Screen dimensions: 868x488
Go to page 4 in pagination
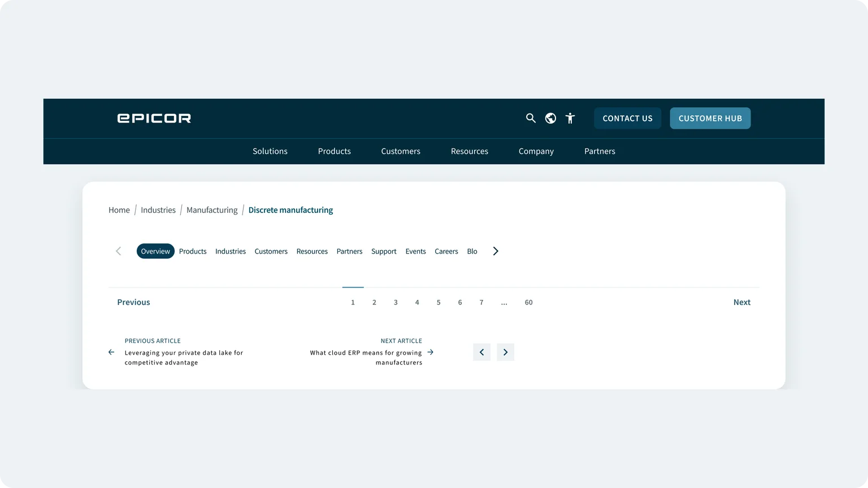417,302
